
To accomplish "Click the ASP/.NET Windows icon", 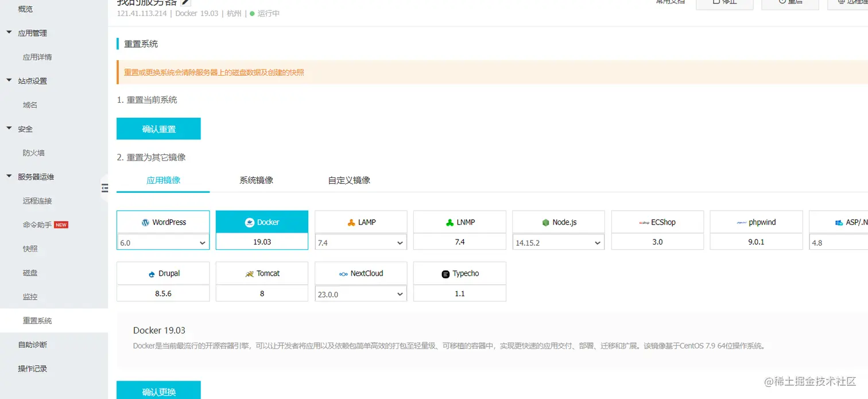I will [x=839, y=222].
